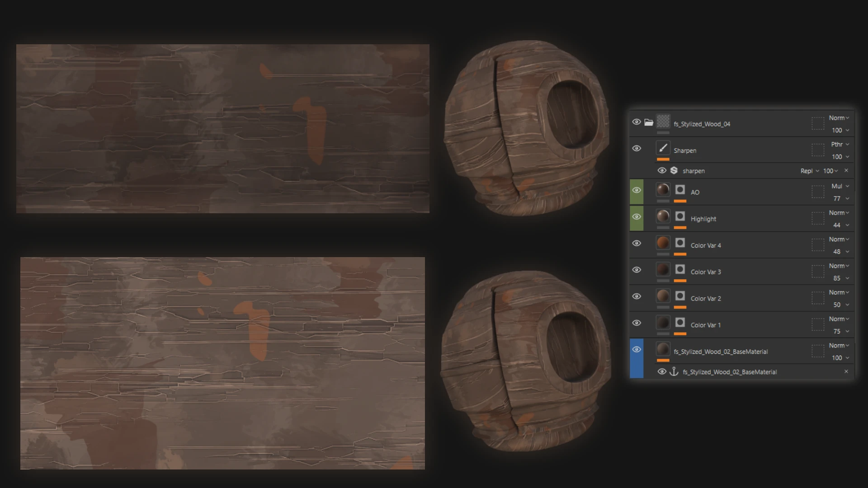Hide the fs_Stylized_Wood_04 folder
Screen dimensions: 868x488
(x=637, y=122)
